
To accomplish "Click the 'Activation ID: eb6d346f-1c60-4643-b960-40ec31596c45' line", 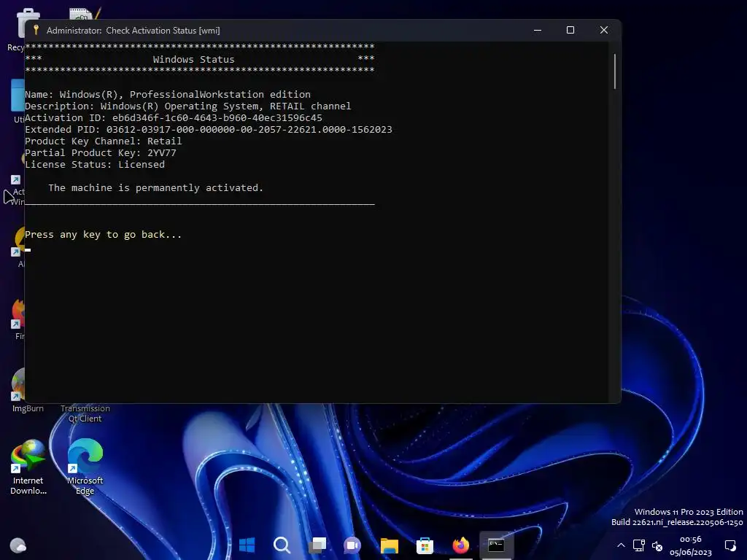I will (x=174, y=117).
